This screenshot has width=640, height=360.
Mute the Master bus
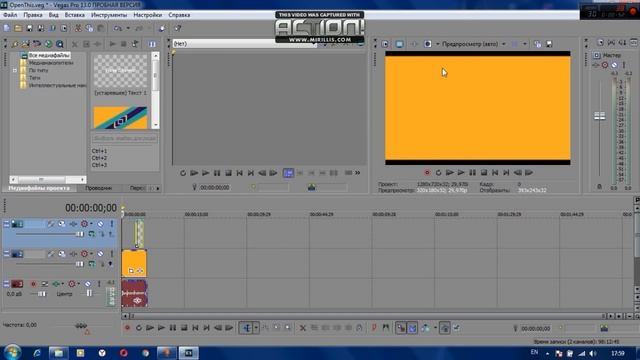pyautogui.click(x=614, y=65)
